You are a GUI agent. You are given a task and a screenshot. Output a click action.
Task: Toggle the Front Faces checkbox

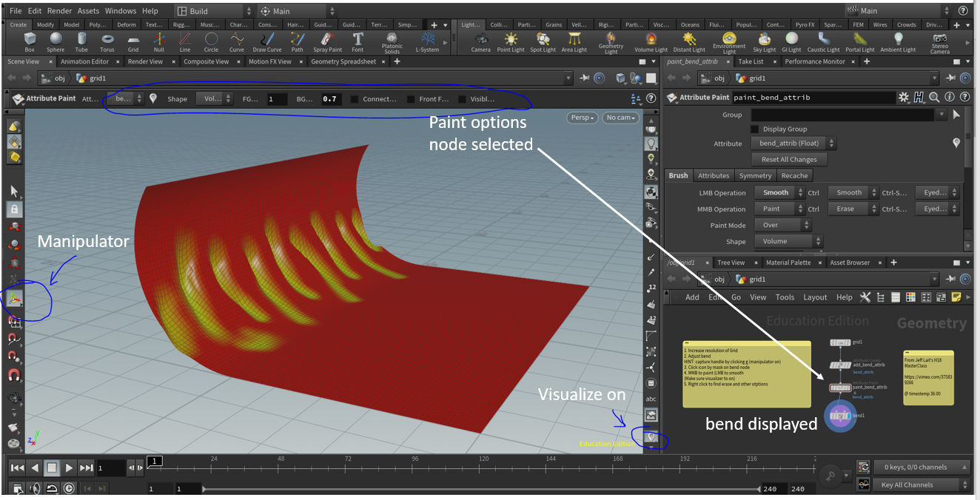coord(412,99)
